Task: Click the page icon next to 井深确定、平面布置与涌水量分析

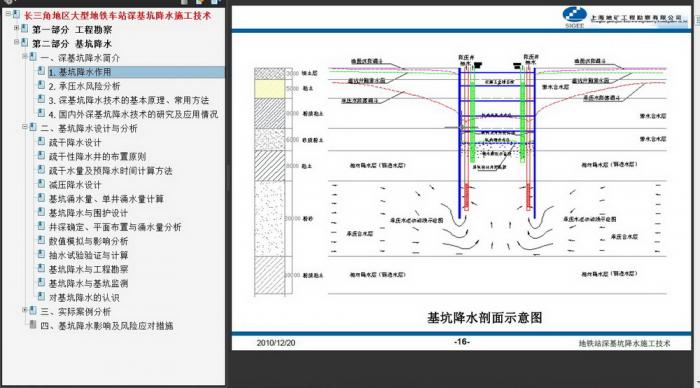Action: (x=41, y=225)
